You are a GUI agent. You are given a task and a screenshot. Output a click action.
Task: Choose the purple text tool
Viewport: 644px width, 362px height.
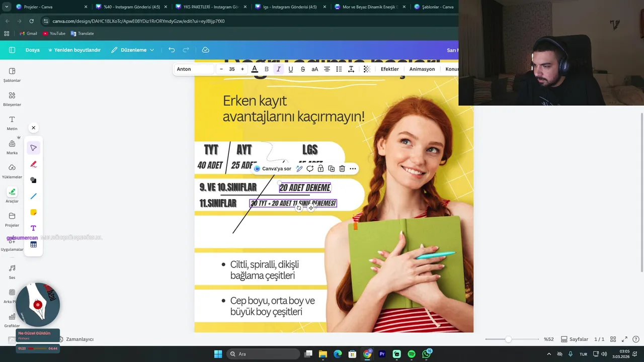(33, 228)
